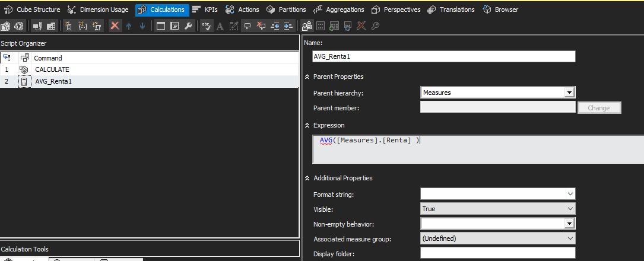Viewport: 644px width, 261px height.
Task: Select the AVG_Renta1 row in Script Organizer
Action: click(150, 82)
